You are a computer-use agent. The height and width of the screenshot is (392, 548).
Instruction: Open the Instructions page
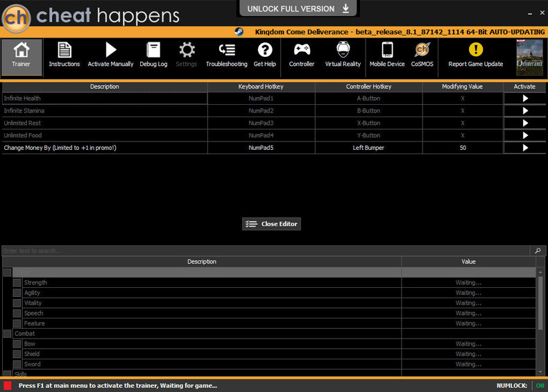pyautogui.click(x=65, y=54)
